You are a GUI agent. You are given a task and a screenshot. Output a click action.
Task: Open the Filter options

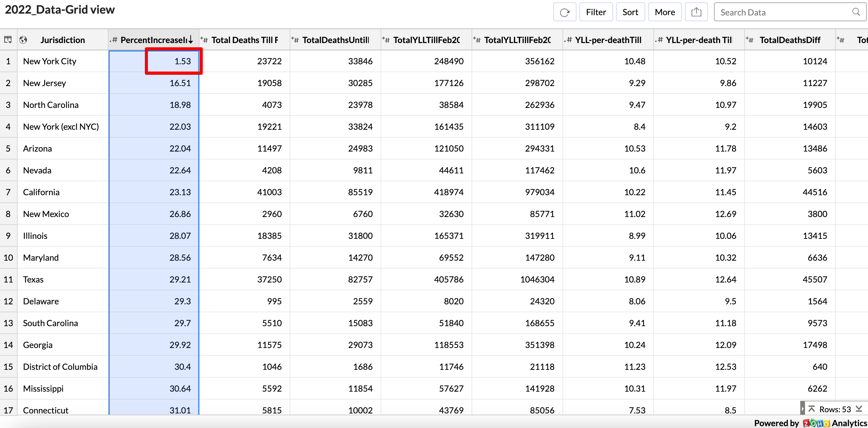pos(596,12)
